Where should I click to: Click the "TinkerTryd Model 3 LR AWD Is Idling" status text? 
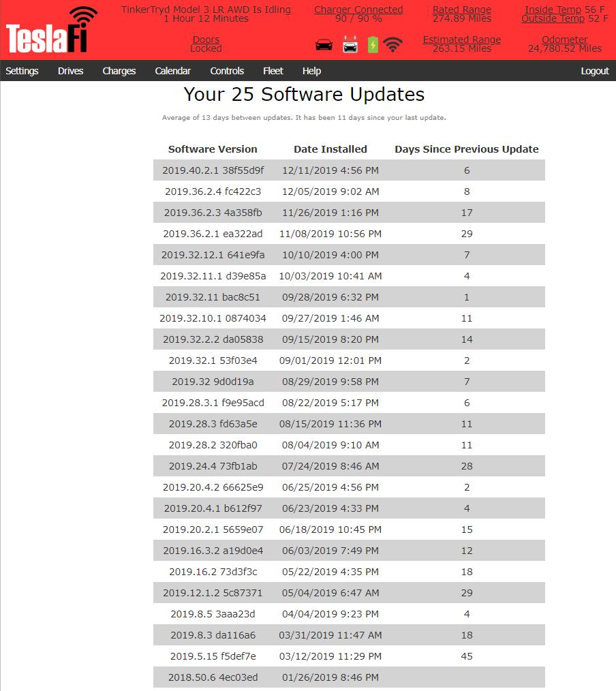point(206,10)
